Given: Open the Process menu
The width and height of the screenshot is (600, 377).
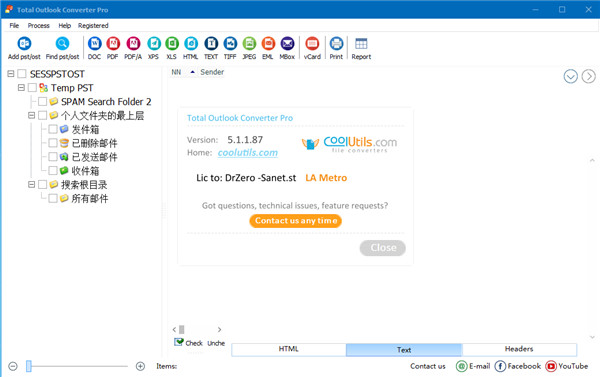Looking at the screenshot, I should (x=39, y=26).
